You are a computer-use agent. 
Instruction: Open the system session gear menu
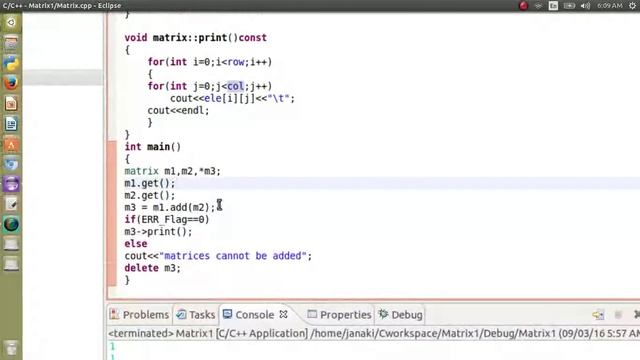coord(633,6)
